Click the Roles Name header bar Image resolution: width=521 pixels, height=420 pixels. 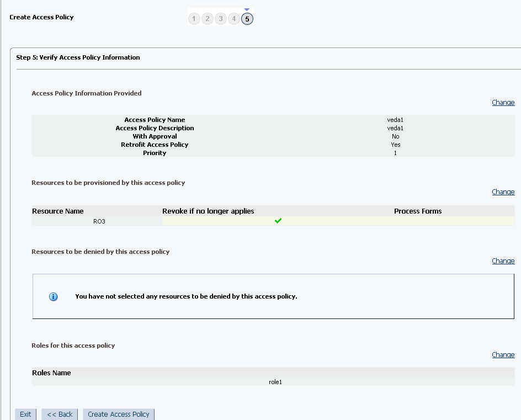coord(51,373)
